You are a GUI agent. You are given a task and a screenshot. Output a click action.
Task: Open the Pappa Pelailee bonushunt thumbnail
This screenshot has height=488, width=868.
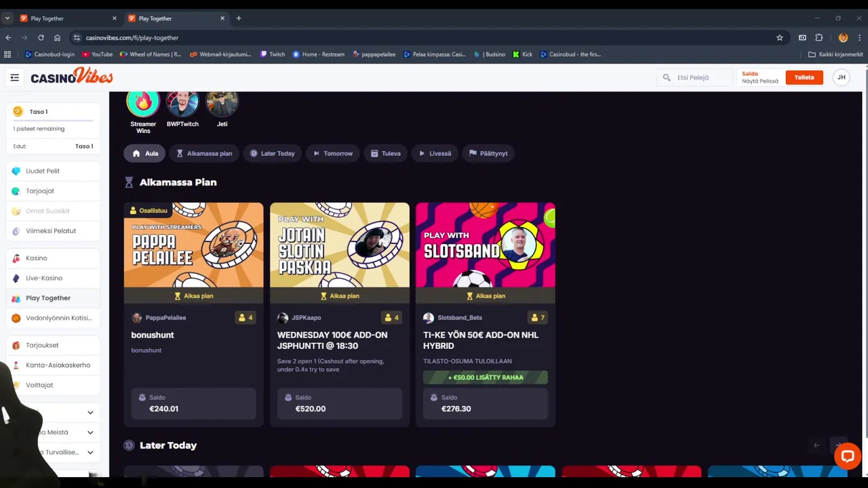click(193, 245)
